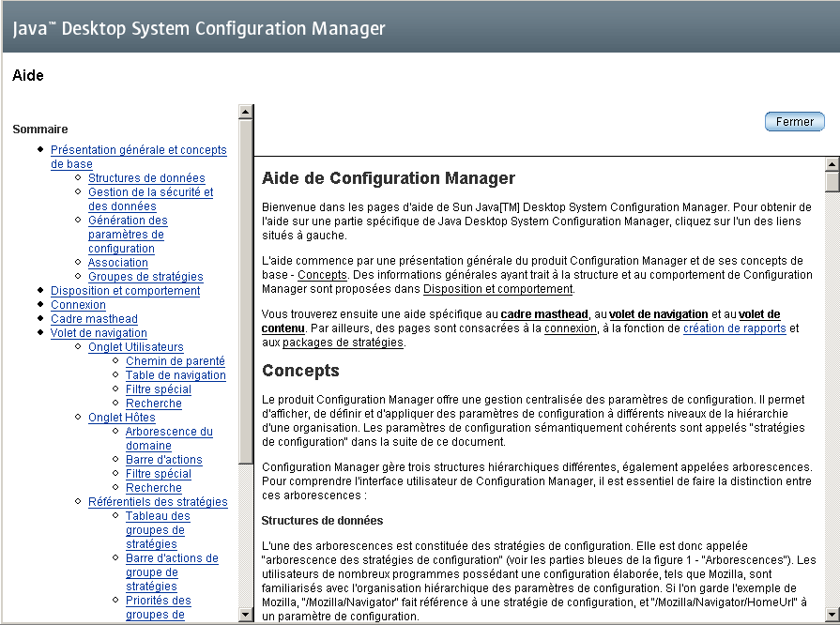Open 'Tableau des groupes de stratégies' link
The width and height of the screenshot is (840, 625).
click(158, 530)
